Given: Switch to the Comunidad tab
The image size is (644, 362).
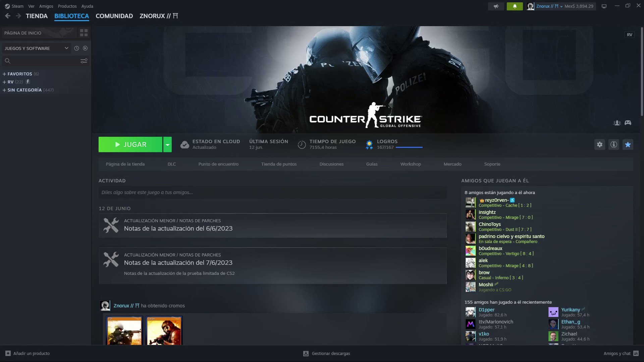Looking at the screenshot, I should 114,16.
